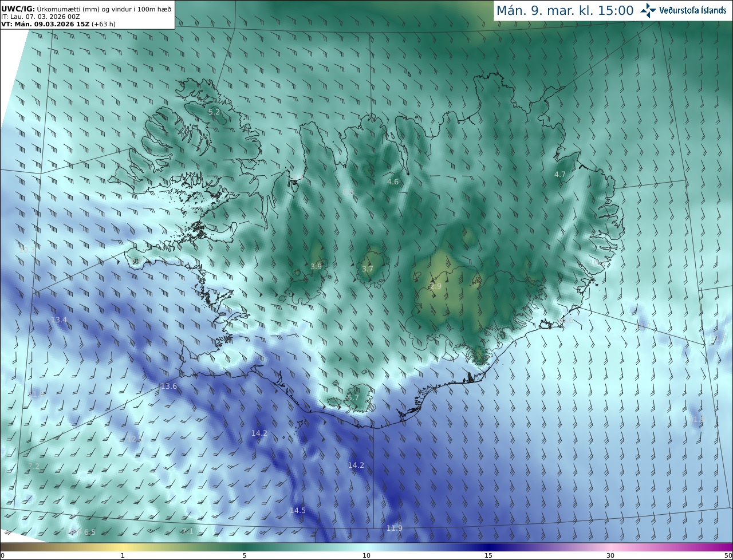
Task: Click the 4.6 precipitation label in north Iceland
Action: coord(393,182)
